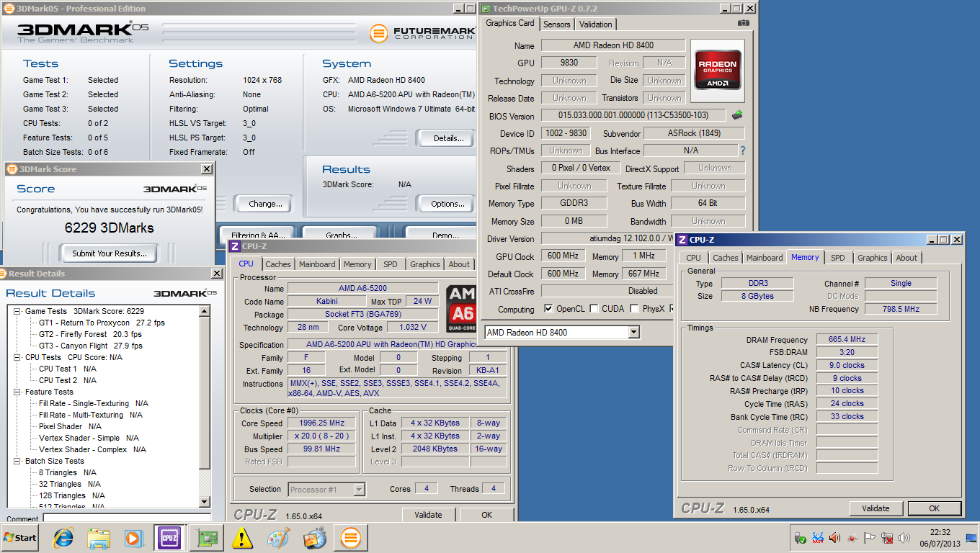
Task: Toggle the PhysX checkbox in GPU-Z
Action: click(634, 309)
